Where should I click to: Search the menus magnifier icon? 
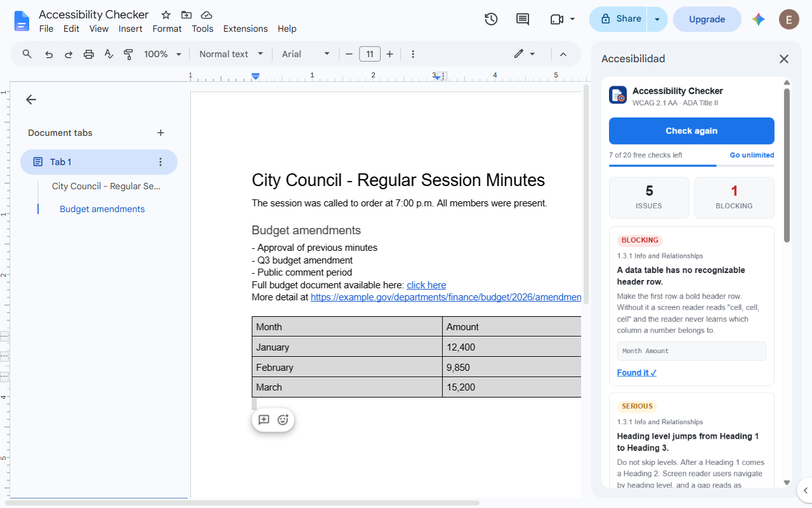[27, 54]
